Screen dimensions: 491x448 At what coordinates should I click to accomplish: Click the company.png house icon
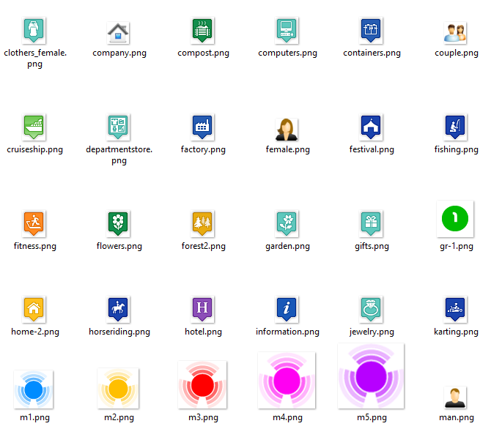[118, 32]
